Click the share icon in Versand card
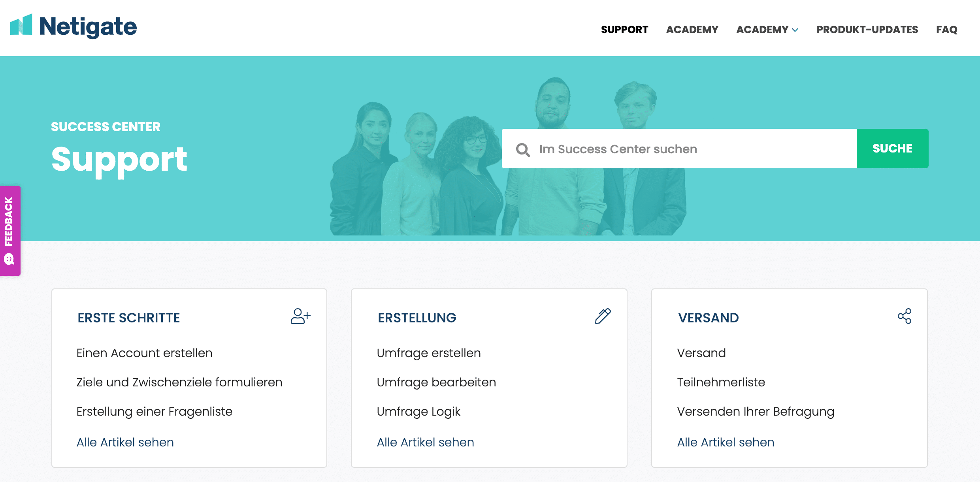This screenshot has width=980, height=482. 904,316
